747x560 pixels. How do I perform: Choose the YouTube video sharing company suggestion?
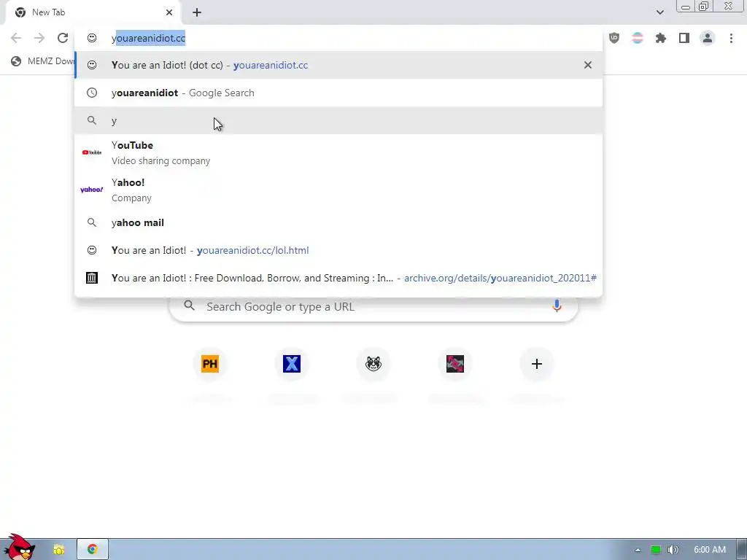(338, 153)
